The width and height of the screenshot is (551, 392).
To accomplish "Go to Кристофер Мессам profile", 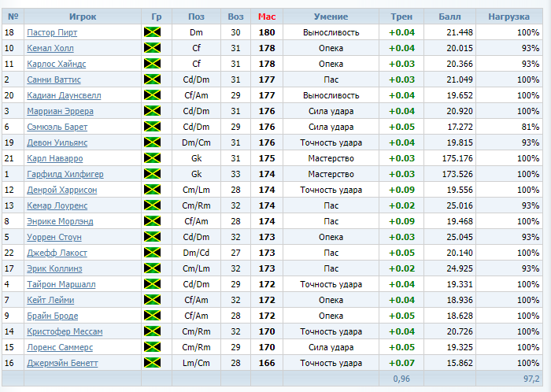I will pos(65,331).
